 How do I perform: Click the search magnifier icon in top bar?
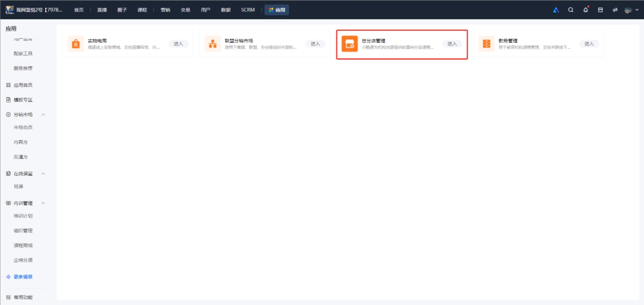(571, 10)
